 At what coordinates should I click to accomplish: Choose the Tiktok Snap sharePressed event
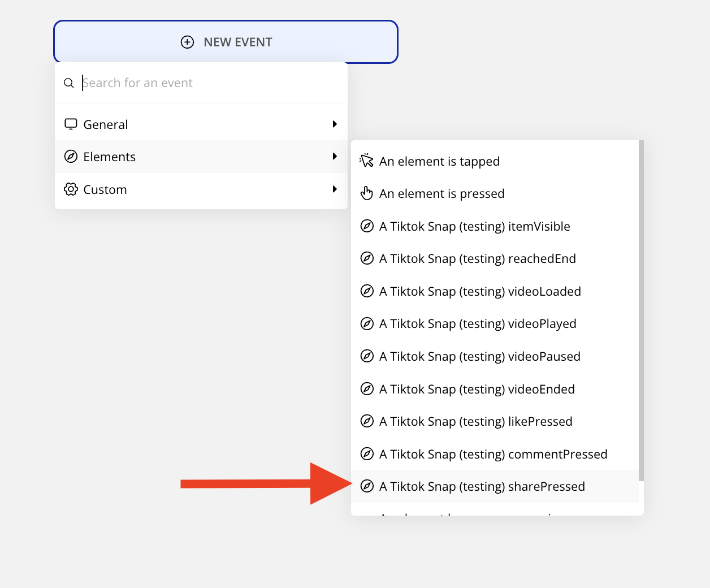click(482, 487)
